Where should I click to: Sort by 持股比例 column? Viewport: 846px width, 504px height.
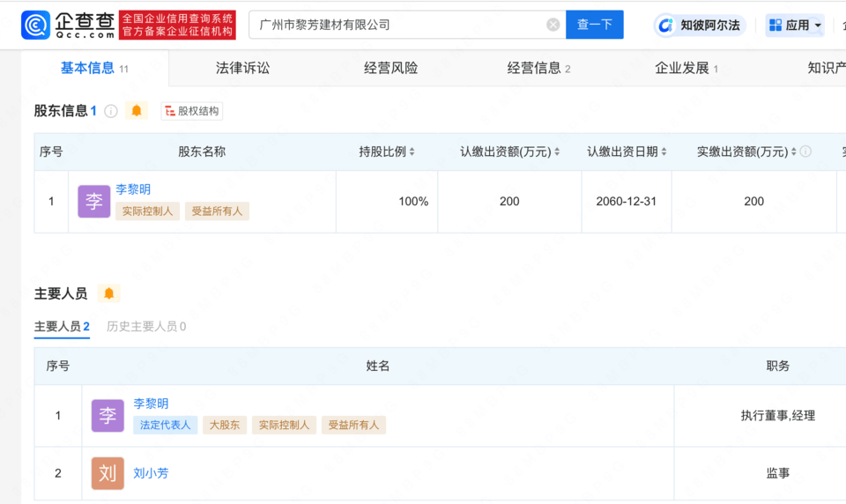pyautogui.click(x=412, y=152)
